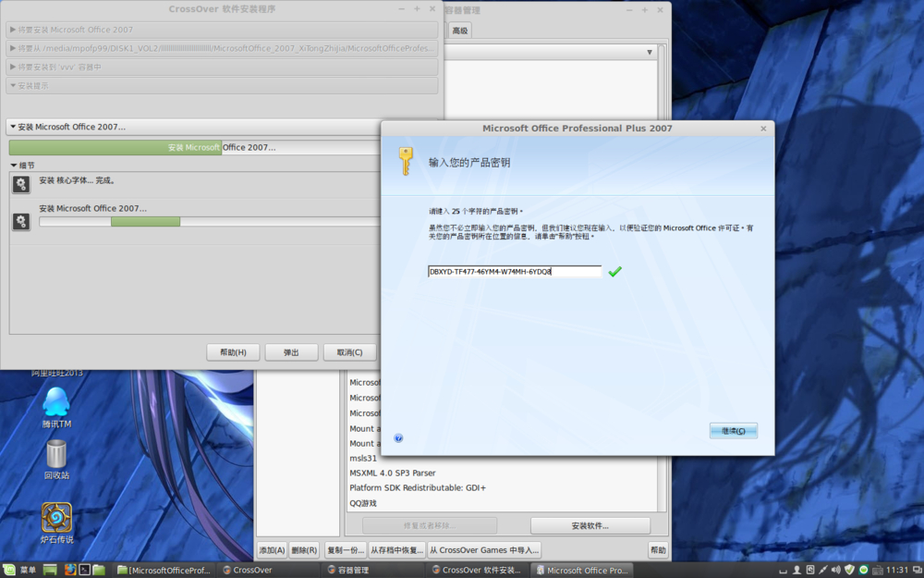Collapse 安装 Microsoft Office 2007... section header
Viewport: 924px width, 578px height.
[x=194, y=127]
